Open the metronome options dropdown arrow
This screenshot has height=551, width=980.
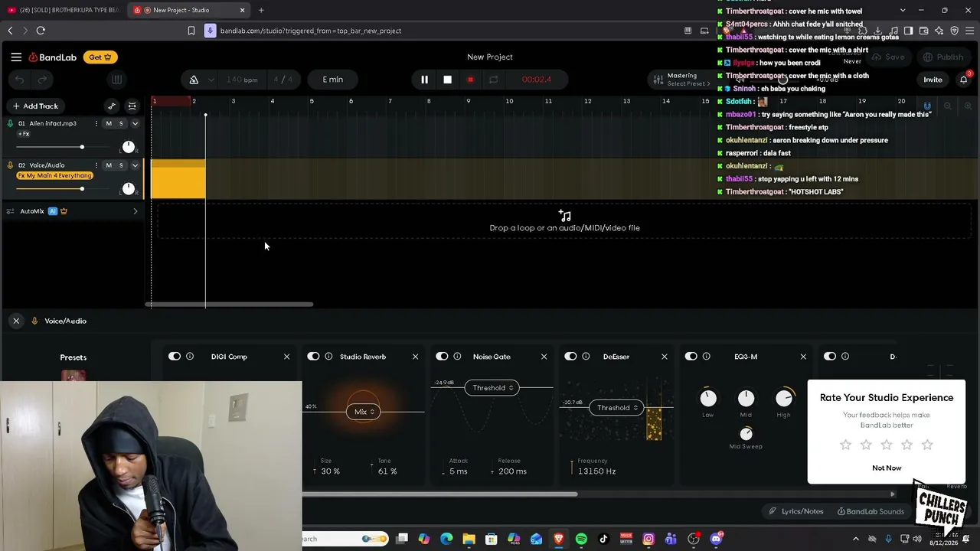tap(211, 80)
